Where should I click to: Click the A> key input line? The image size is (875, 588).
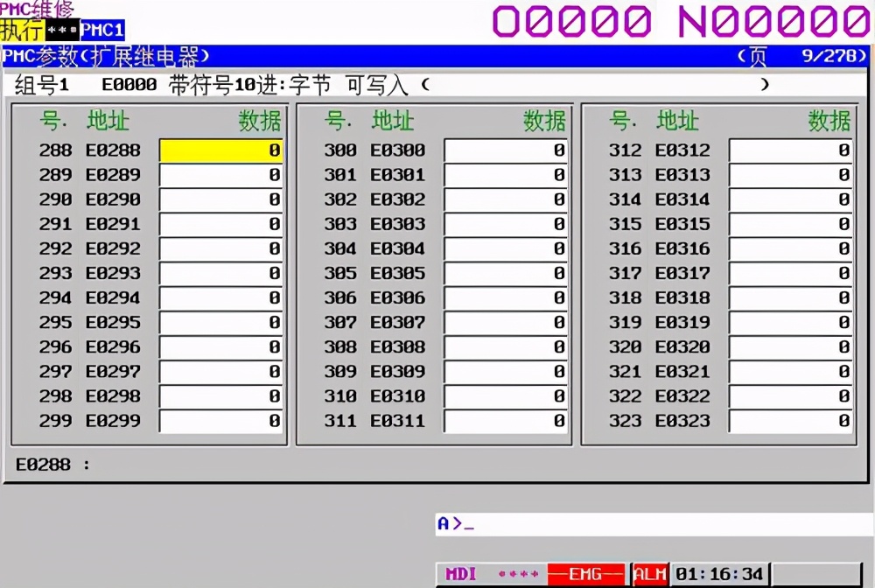[x=654, y=524]
